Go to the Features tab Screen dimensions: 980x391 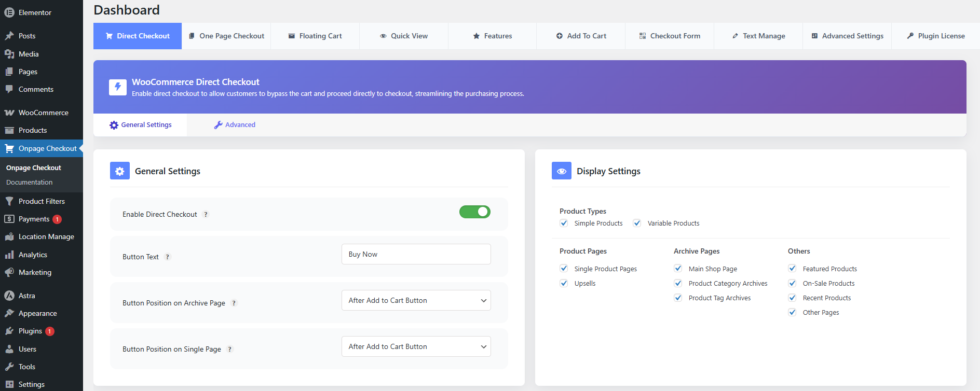tap(493, 36)
